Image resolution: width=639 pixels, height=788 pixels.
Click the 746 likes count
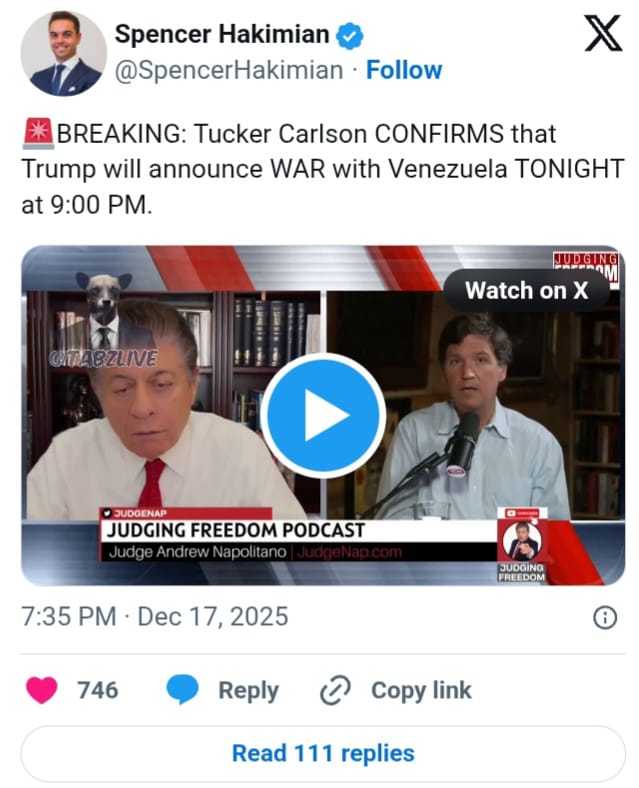97,690
